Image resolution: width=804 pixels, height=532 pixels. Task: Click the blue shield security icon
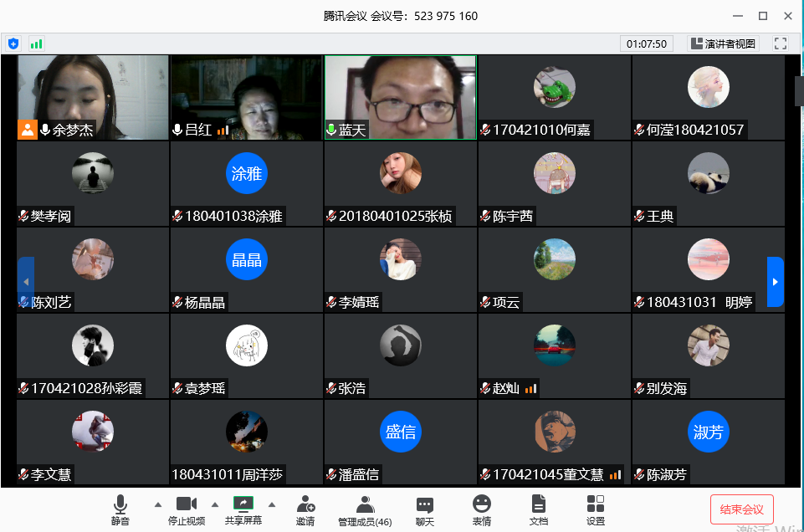coord(13,44)
